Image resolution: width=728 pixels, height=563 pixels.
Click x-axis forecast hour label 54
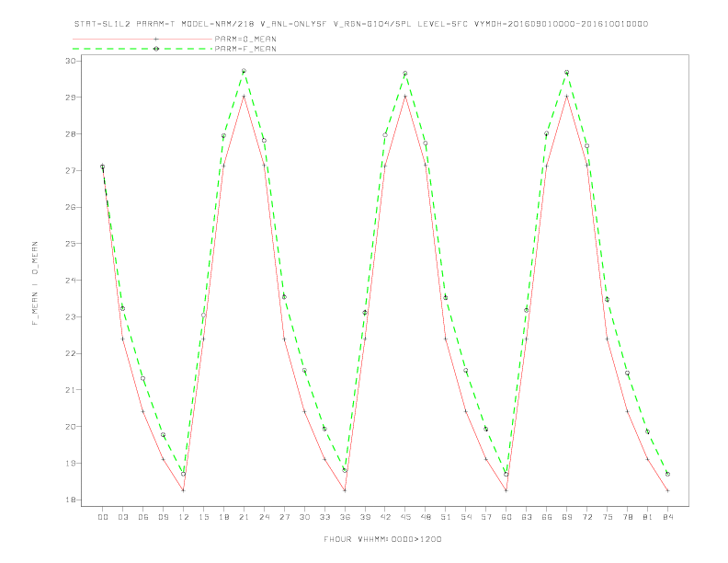(x=466, y=517)
